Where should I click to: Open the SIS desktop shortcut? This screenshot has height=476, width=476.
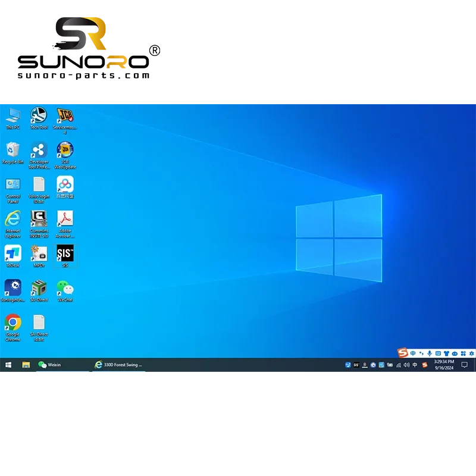tap(65, 256)
